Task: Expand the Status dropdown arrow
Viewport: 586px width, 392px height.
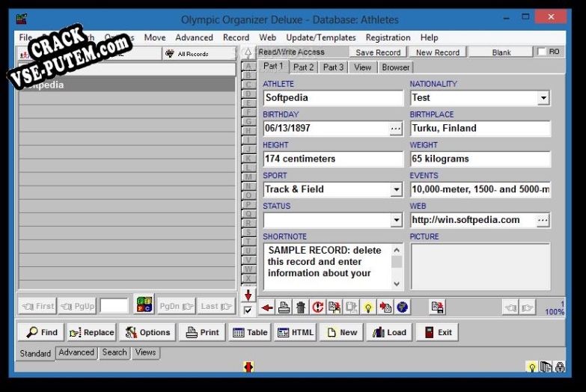Action: (397, 220)
